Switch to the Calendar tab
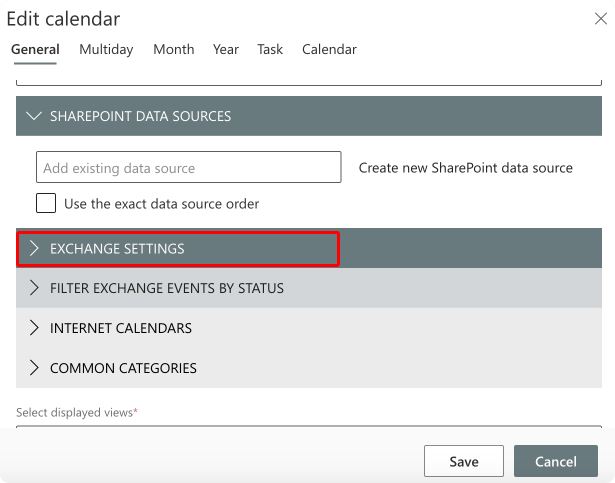The height and width of the screenshot is (483, 615). [x=329, y=49]
